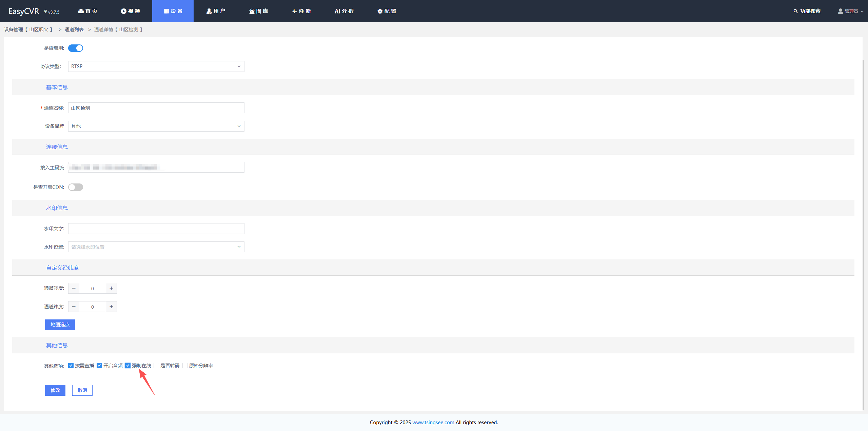Image resolution: width=868 pixels, height=431 pixels.
Task: Click the 用户 user icon tab
Action: pyautogui.click(x=209, y=11)
